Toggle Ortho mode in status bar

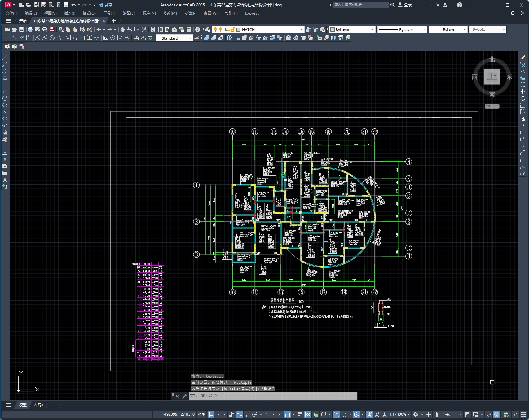(247, 414)
